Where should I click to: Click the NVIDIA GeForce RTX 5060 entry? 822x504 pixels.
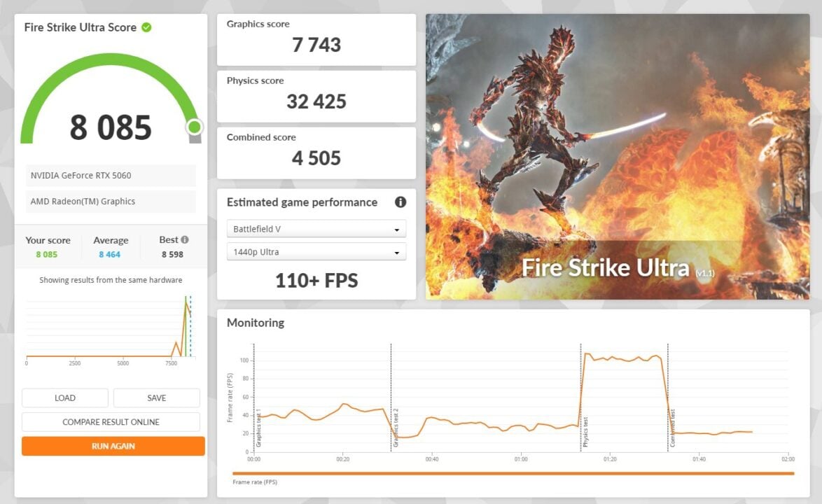click(x=111, y=176)
